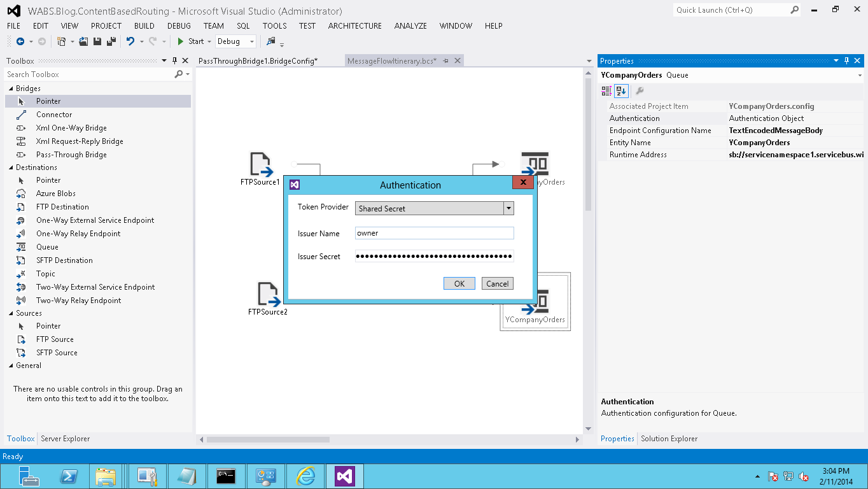The height and width of the screenshot is (489, 868).
Task: Collapse the Bridges toolbox group
Action: 11,89
